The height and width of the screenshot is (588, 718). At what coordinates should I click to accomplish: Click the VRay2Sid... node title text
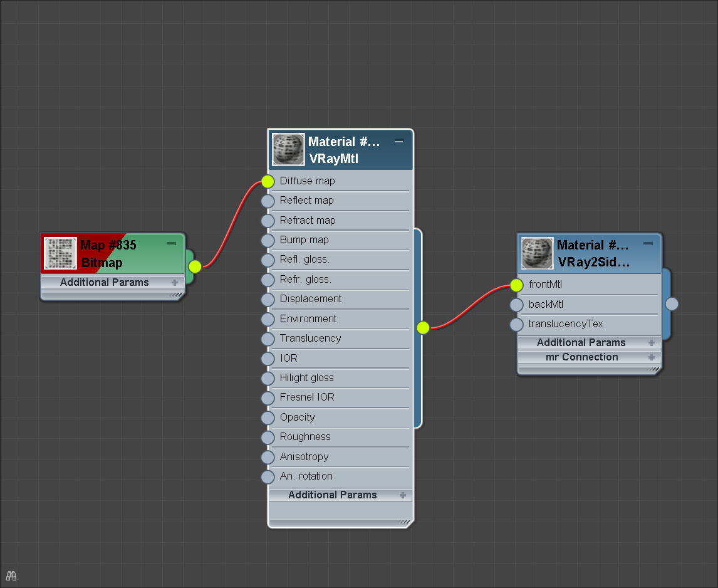(x=593, y=262)
